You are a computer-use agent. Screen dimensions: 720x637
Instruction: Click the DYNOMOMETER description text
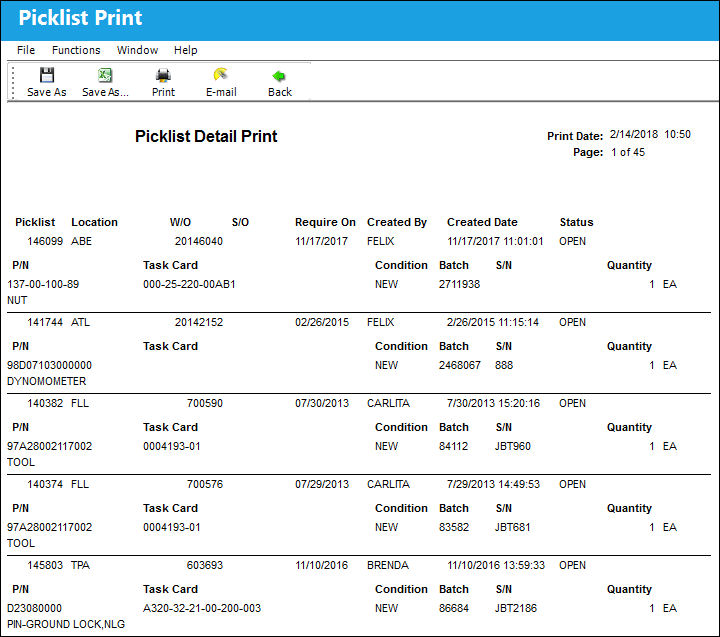tap(46, 381)
